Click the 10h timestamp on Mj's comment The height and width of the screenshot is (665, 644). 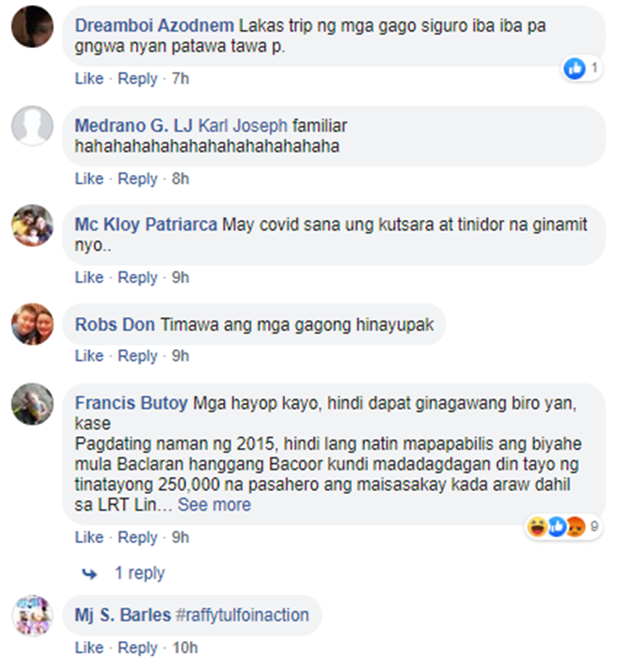[185, 648]
